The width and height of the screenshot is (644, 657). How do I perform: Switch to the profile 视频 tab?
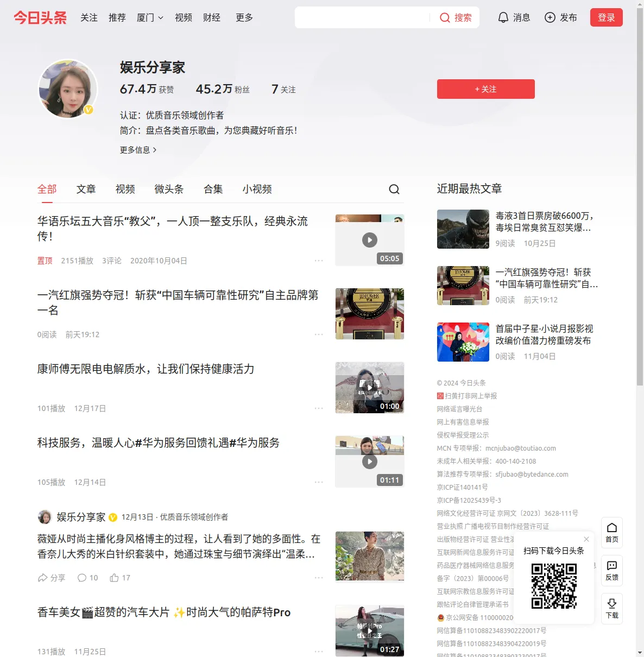pos(125,189)
